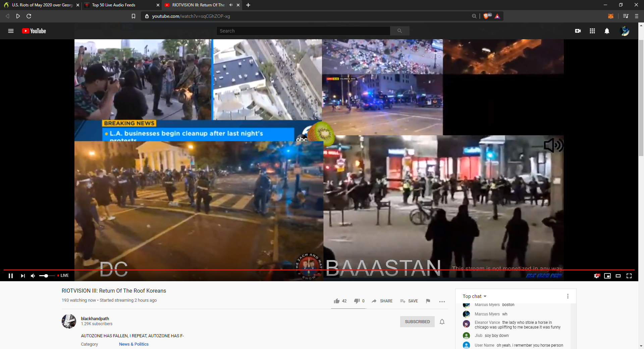Open the account avatar menu

coord(625,31)
